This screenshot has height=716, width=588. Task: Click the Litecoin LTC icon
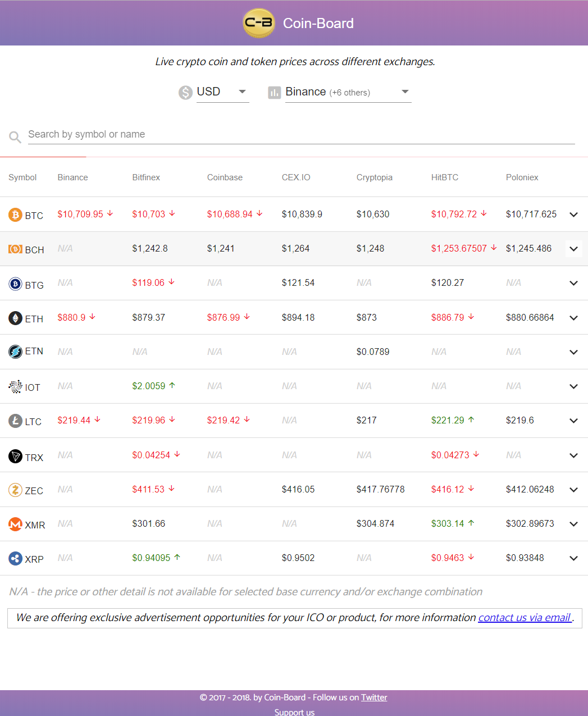pos(15,421)
